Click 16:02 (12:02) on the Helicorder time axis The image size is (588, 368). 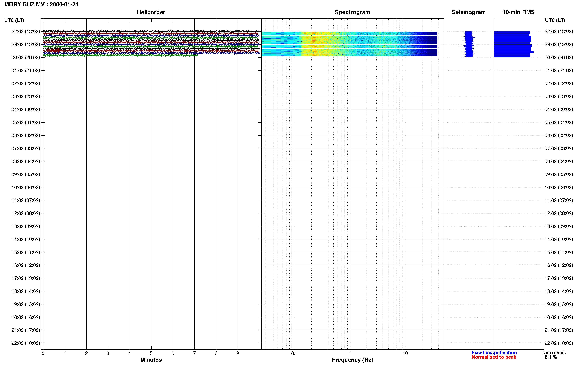coord(26,265)
